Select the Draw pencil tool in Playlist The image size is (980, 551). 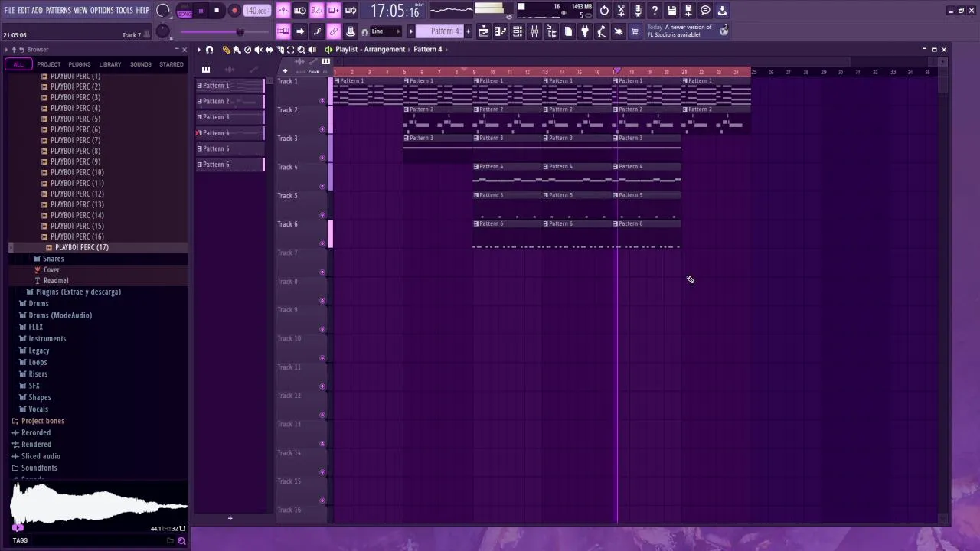227,50
